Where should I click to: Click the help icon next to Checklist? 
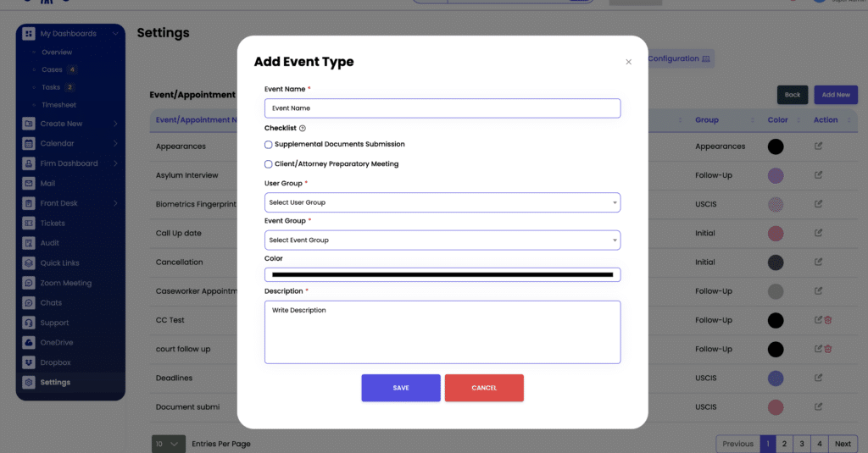tap(303, 129)
